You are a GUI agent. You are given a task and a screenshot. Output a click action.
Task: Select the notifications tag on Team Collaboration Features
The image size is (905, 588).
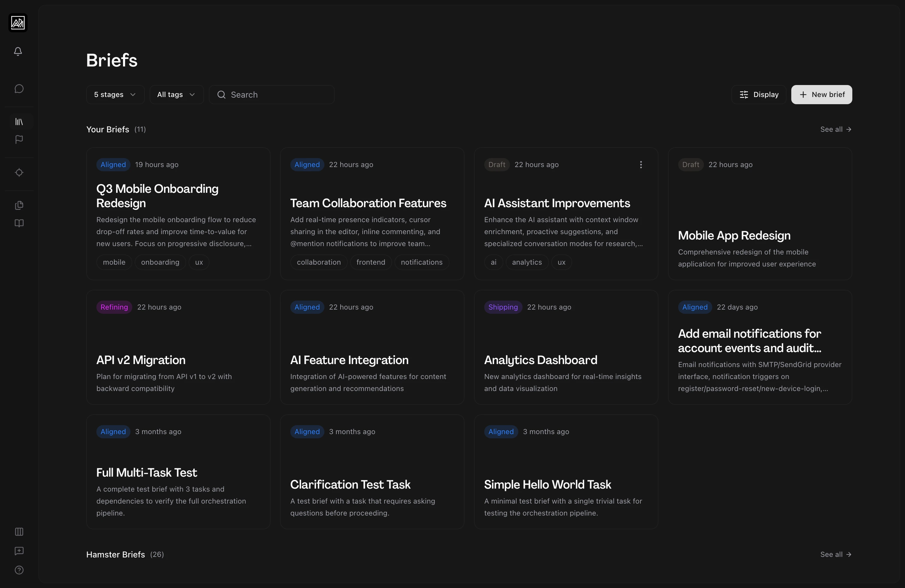[421, 262]
